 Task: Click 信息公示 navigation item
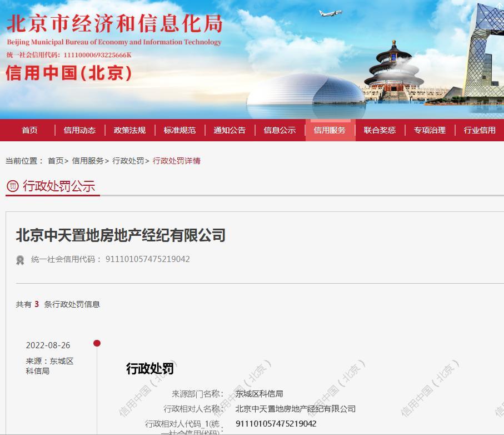pos(280,130)
